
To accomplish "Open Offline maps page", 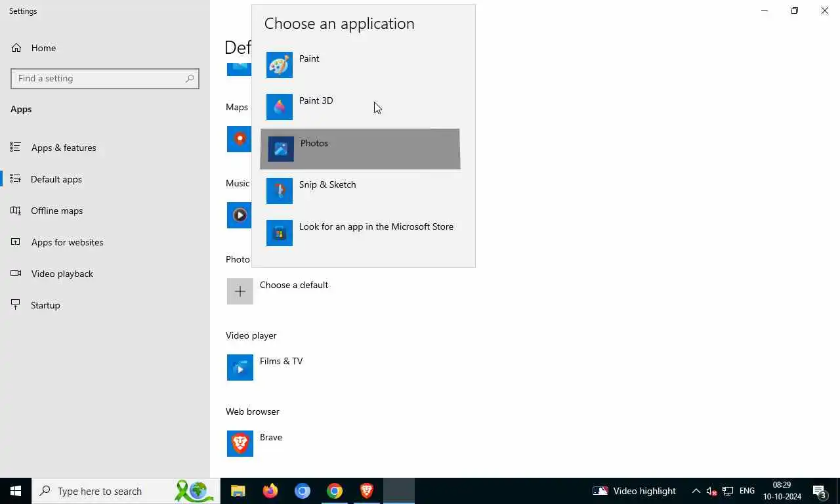I will tap(105, 211).
